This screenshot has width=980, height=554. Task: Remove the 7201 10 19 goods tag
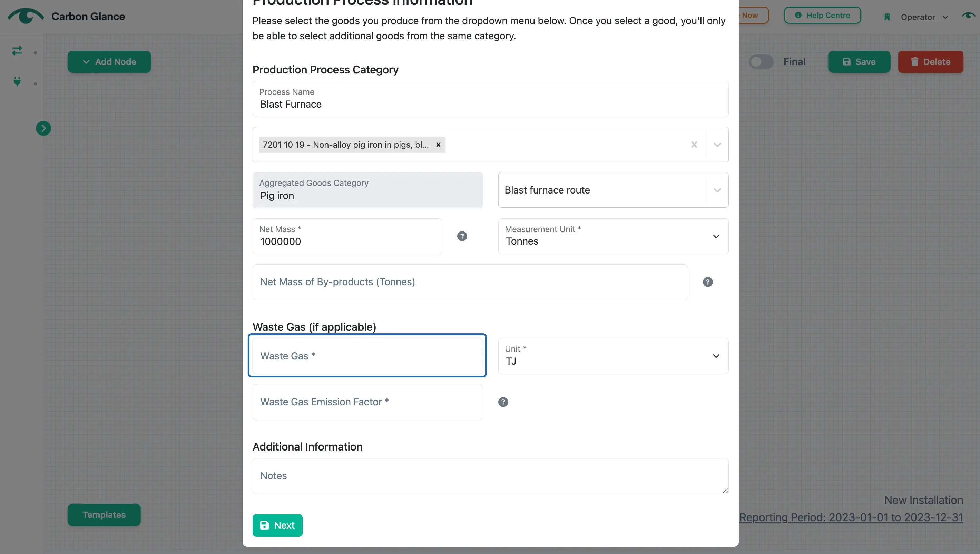(x=438, y=145)
